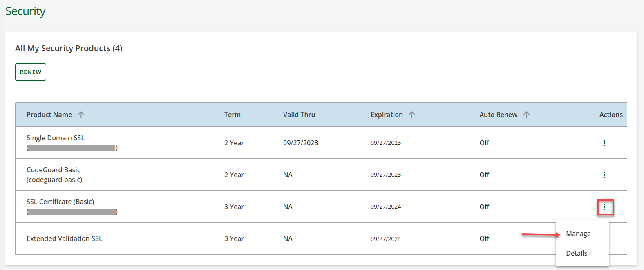The height and width of the screenshot is (270, 644).
Task: Click the redacted domain under SSL Certificate (Basic)
Action: click(x=72, y=212)
